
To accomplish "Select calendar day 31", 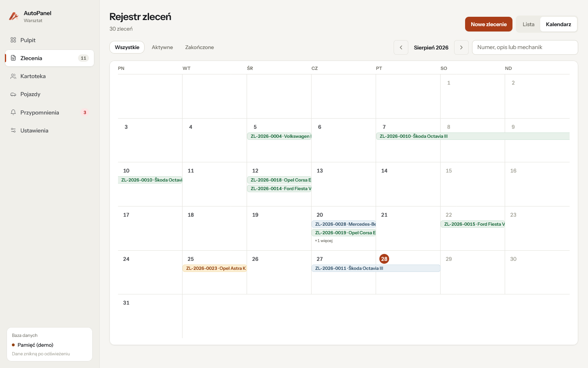I will tap(126, 303).
